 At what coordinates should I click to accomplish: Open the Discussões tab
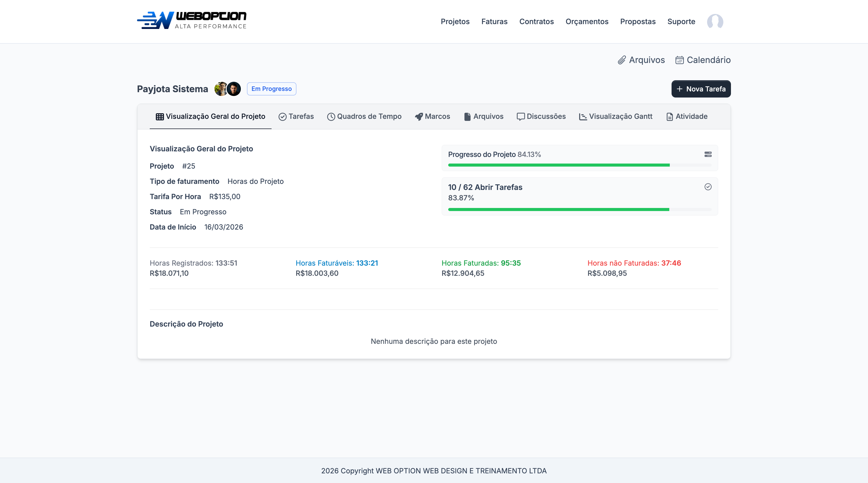point(541,116)
